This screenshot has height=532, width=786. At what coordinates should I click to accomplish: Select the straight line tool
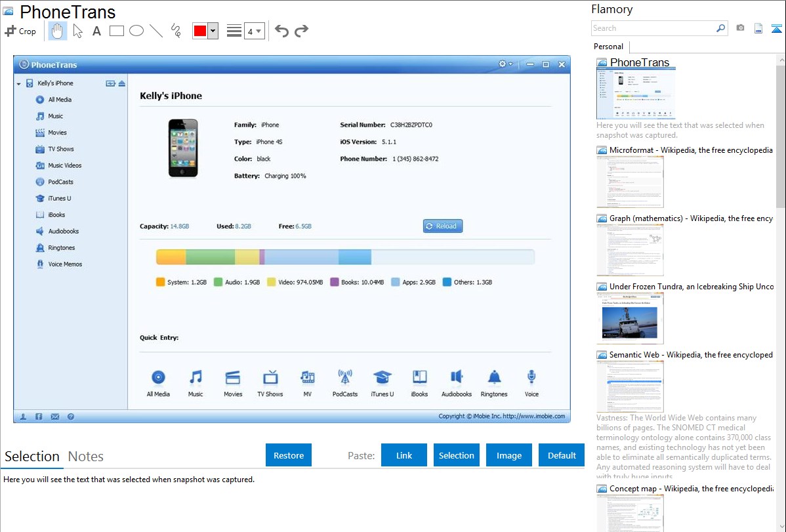click(x=156, y=31)
